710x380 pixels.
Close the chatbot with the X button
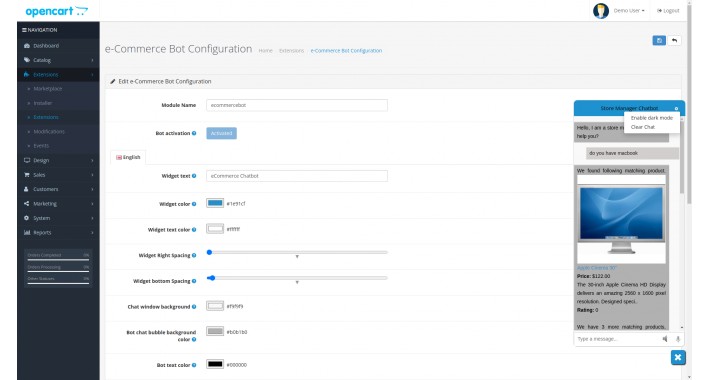[x=678, y=357]
